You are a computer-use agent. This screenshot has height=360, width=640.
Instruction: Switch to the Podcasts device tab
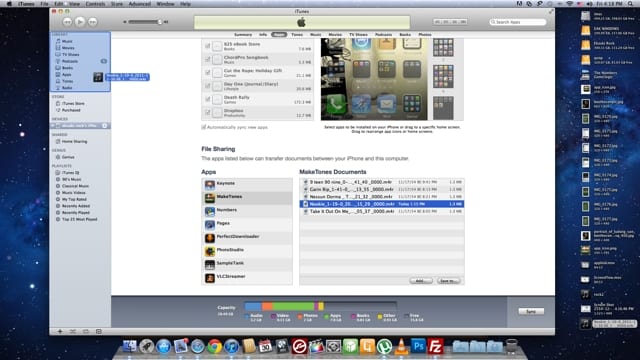pos(383,35)
